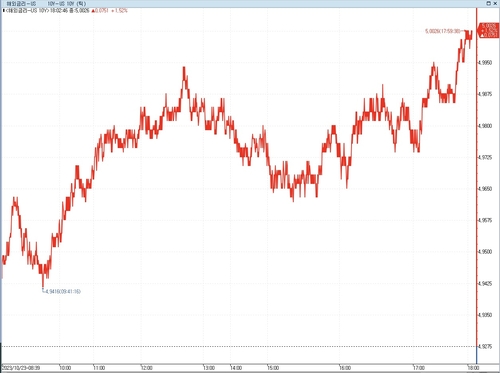Click the red current price tag on the price axis
This screenshot has width=500, height=373.
tap(489, 30)
